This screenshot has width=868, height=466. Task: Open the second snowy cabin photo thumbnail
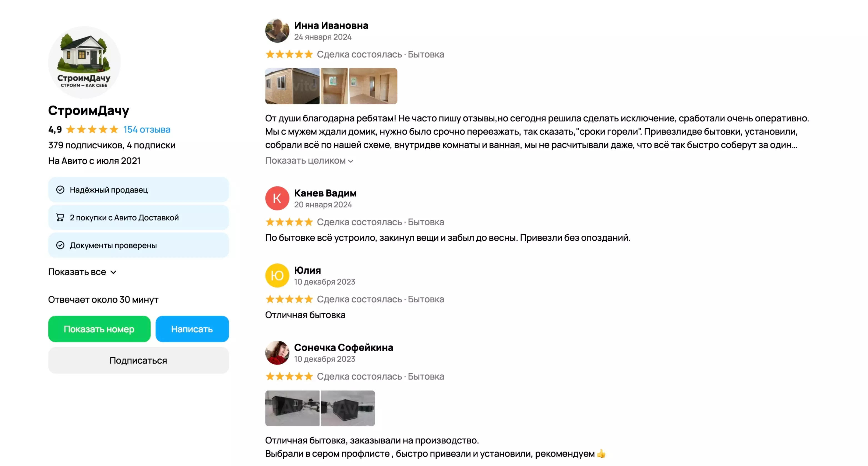coord(348,408)
